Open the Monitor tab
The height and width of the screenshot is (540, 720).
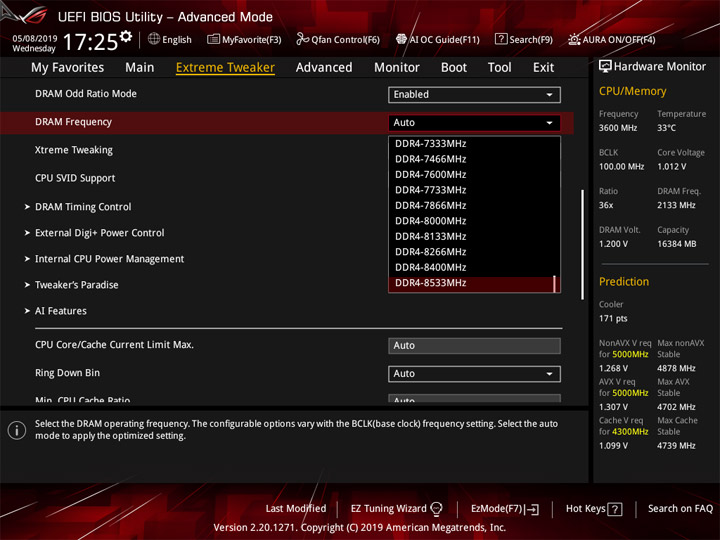click(397, 68)
